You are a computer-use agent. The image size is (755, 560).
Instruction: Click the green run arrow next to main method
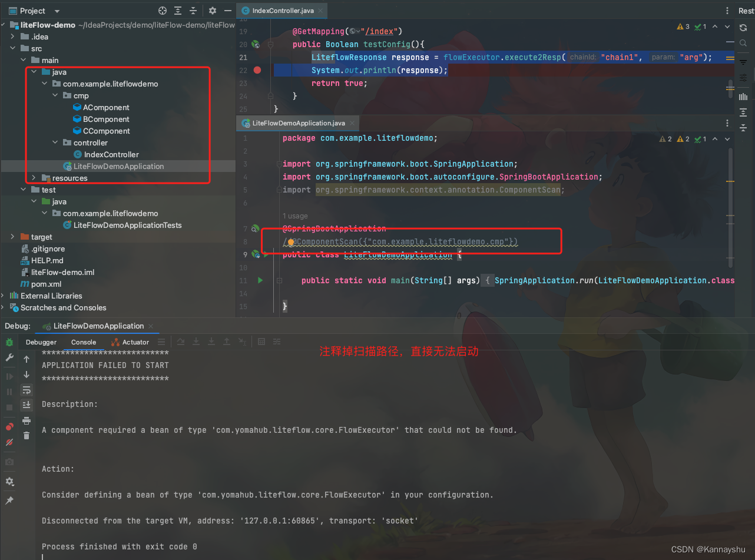260,280
